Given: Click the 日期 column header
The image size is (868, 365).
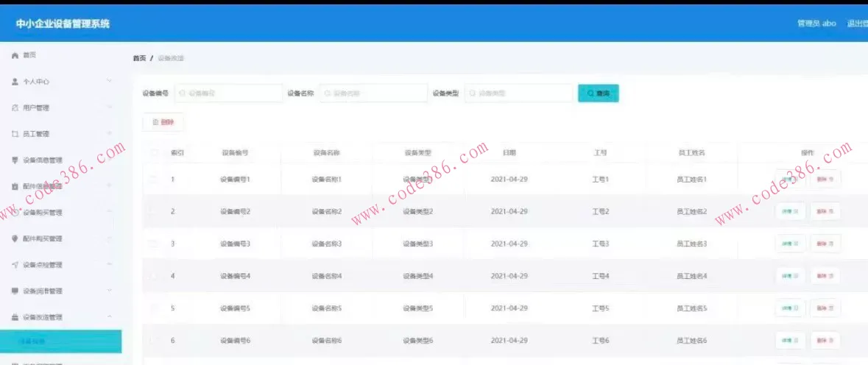Looking at the screenshot, I should 509,152.
